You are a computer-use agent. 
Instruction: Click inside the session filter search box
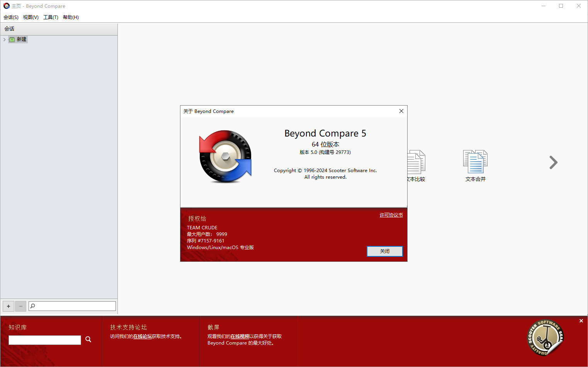pos(72,306)
